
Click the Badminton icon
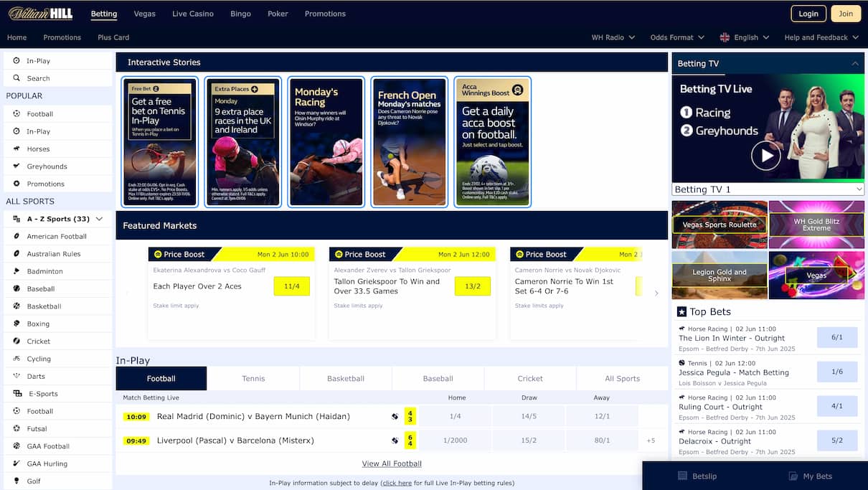[x=16, y=271]
